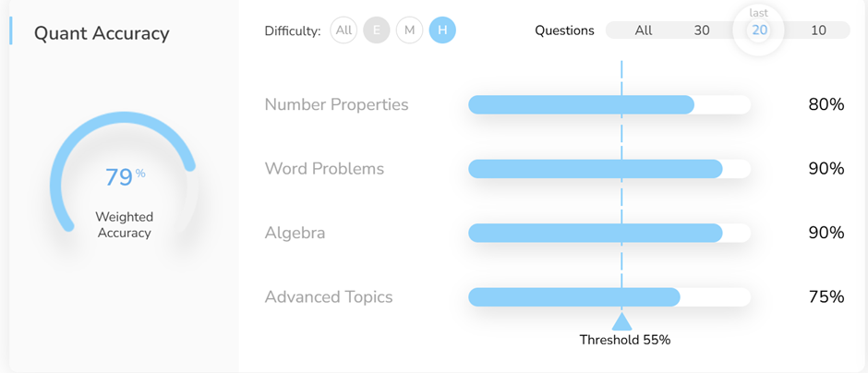Click the Threshold 55% triangle marker

point(621,321)
